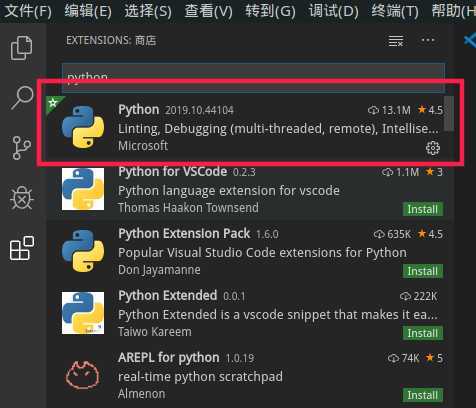Open the 查看(V) menu
Image resolution: width=476 pixels, height=408 pixels.
(208, 11)
